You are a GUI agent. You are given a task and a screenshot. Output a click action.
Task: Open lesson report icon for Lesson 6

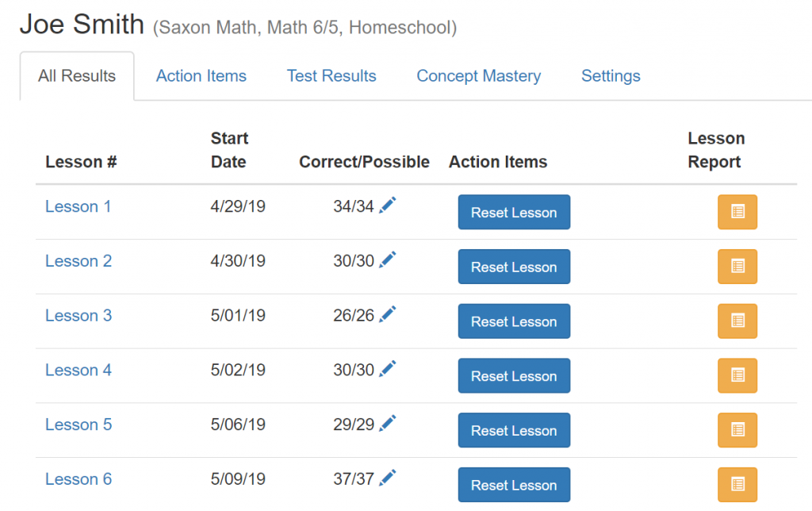pos(737,485)
